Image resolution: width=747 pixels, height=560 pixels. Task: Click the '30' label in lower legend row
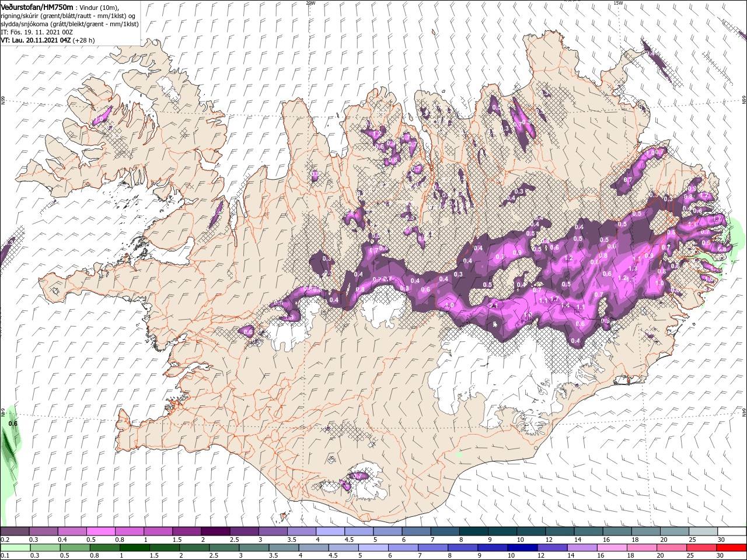[721, 556]
